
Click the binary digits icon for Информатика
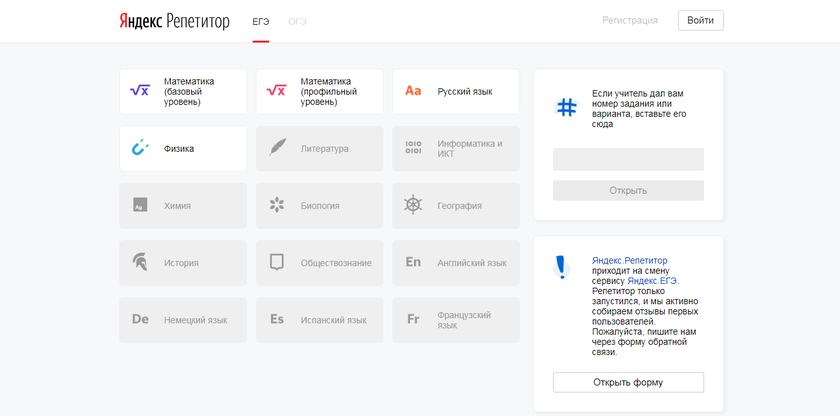point(413,148)
